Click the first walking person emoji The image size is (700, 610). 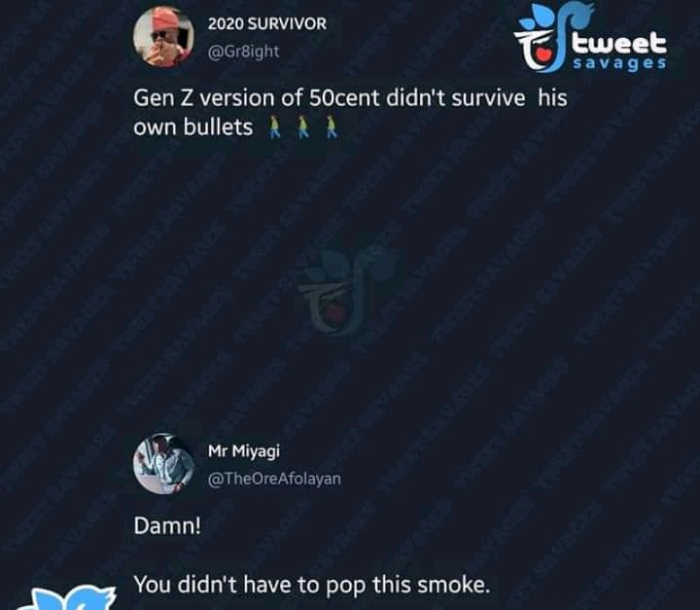[274, 127]
